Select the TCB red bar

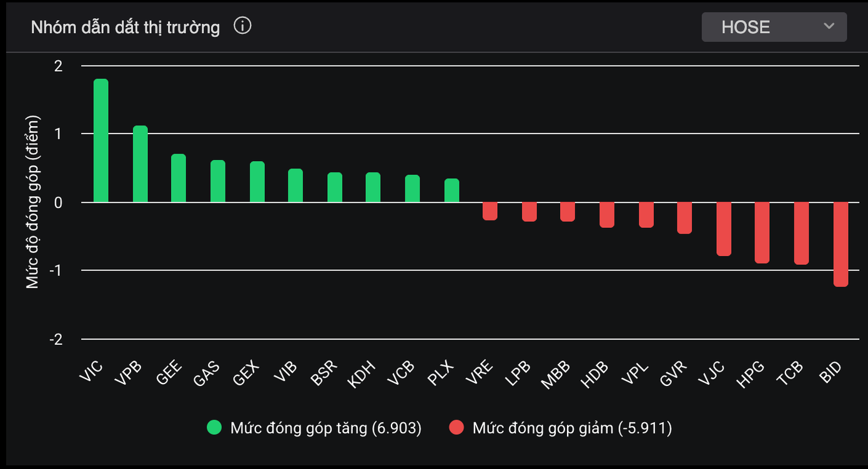click(x=801, y=233)
